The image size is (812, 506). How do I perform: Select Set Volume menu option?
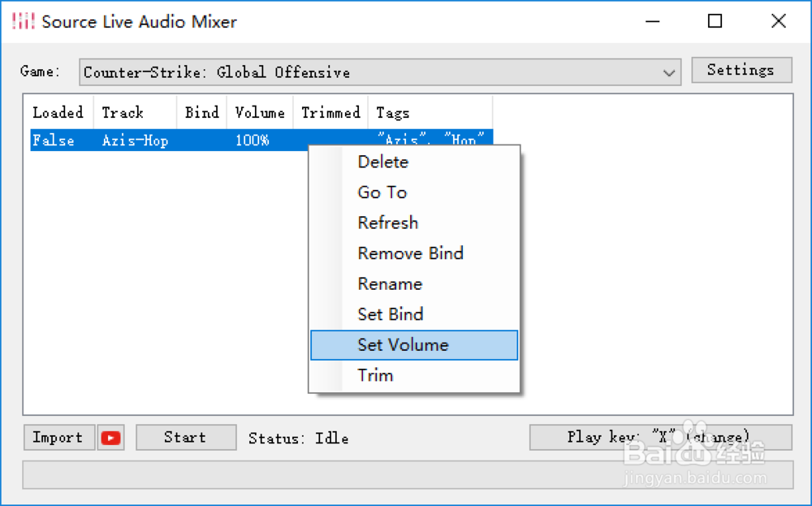pos(403,345)
